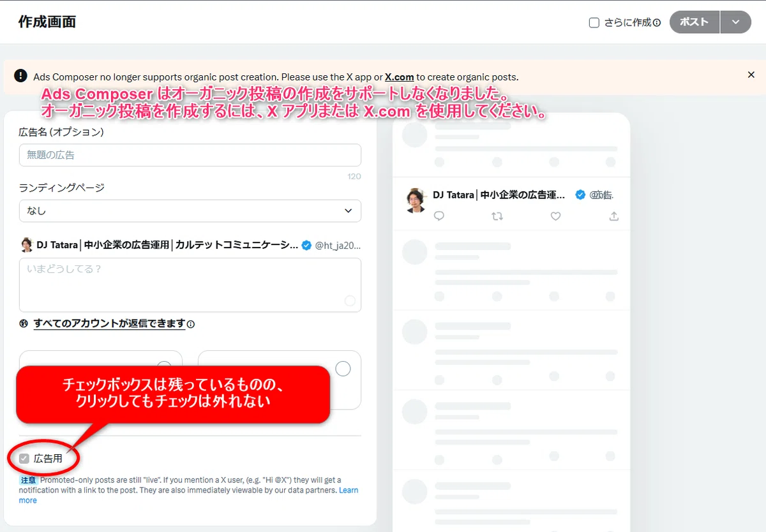Open the dropdown arrow next to ポスト
This screenshot has height=532, width=766.
point(735,22)
